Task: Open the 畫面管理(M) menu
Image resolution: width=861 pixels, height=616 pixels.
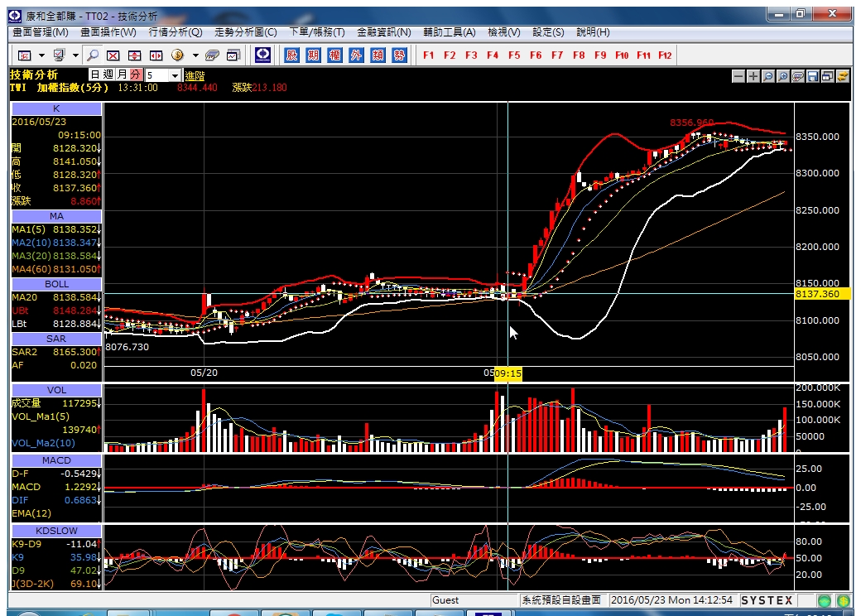Action: [x=41, y=32]
